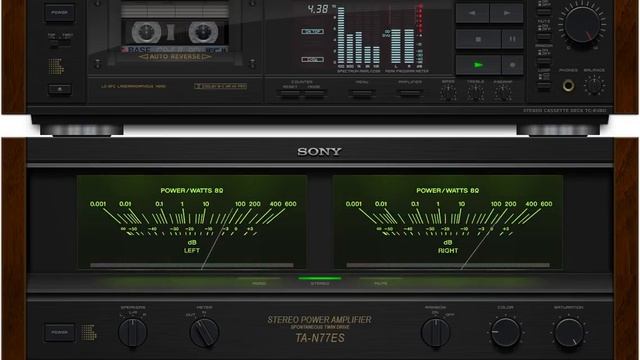Start playback with the green play button
640x360 pixels.
[478, 65]
